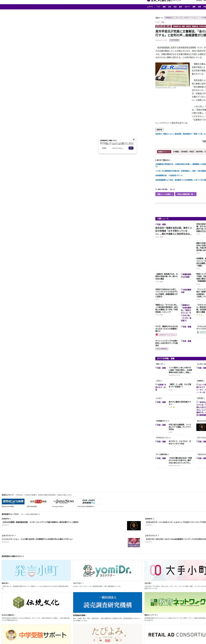Image resolution: width=206 pixels, height=644 pixels.
Task: Click the 次へ button in the popup
Action: coord(131,148)
